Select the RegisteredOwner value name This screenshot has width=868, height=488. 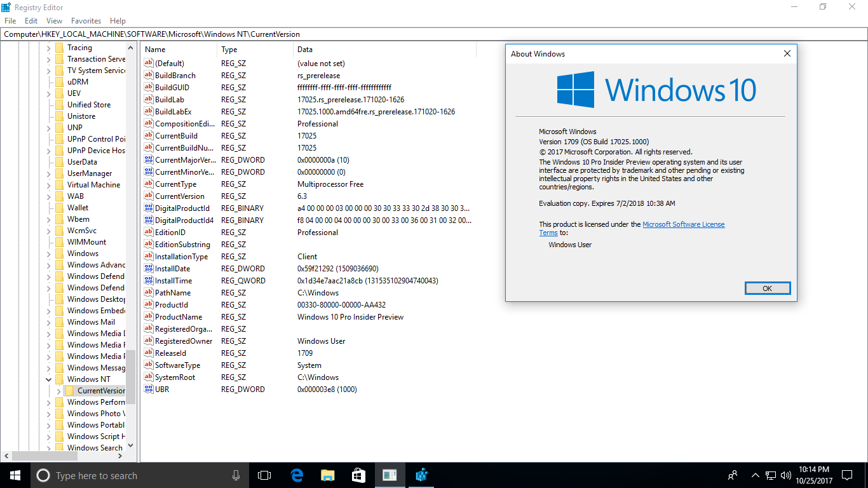coord(184,341)
